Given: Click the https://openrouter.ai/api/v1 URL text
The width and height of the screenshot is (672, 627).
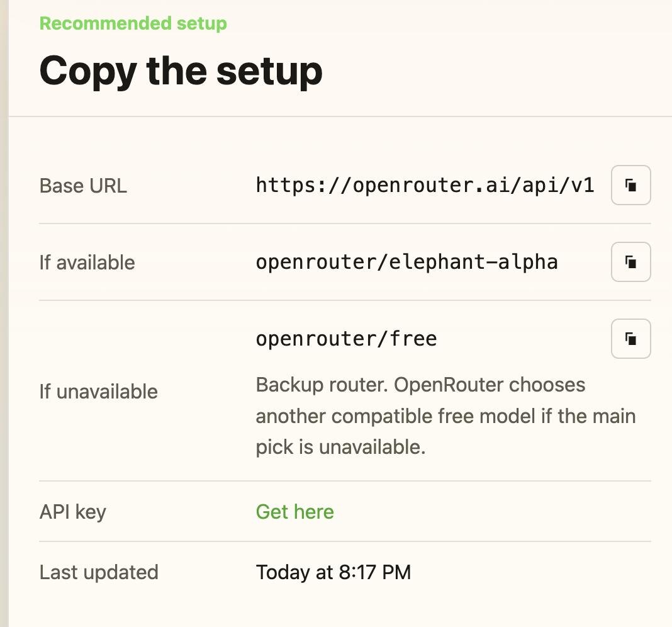Looking at the screenshot, I should (425, 186).
